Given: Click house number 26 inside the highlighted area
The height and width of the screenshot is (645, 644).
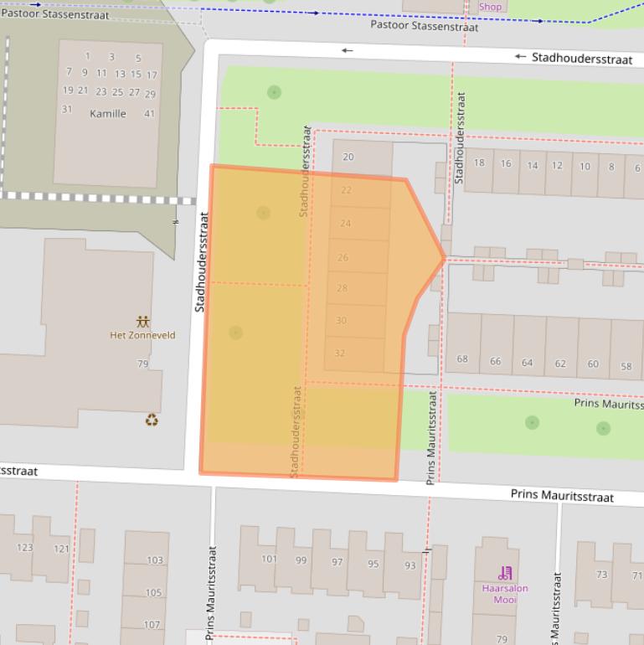Looking at the screenshot, I should [343, 257].
